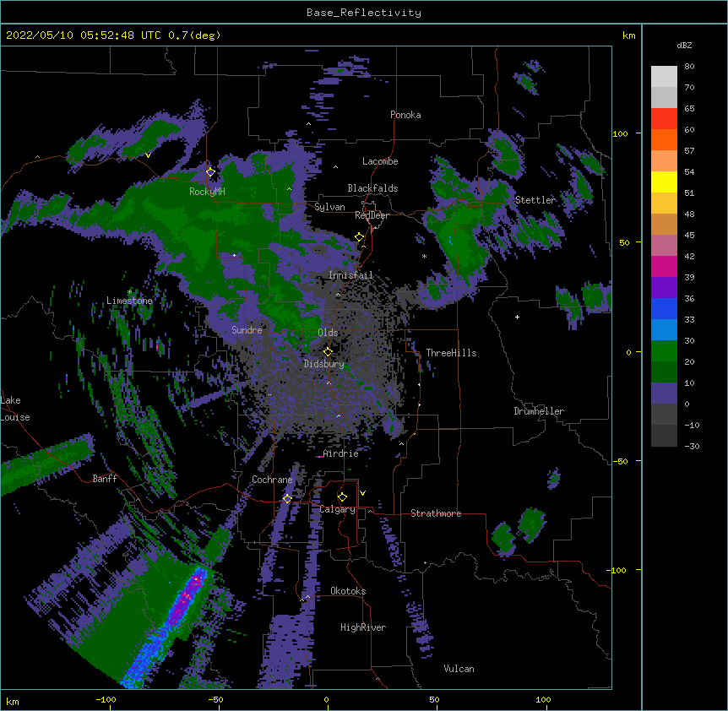Click the Innisfail city label
Image resolution: width=728 pixels, height=711 pixels.
click(x=350, y=275)
